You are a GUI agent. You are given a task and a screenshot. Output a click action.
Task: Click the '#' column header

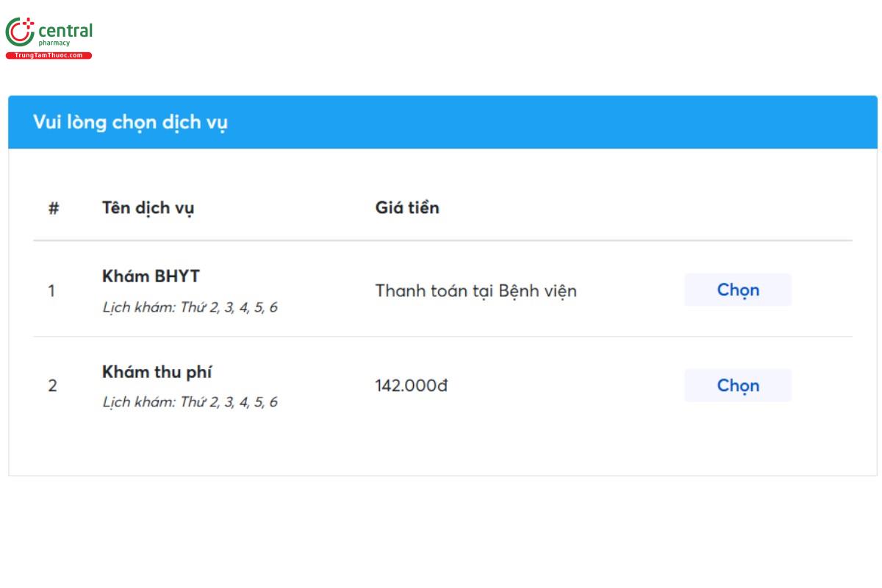coord(53,208)
